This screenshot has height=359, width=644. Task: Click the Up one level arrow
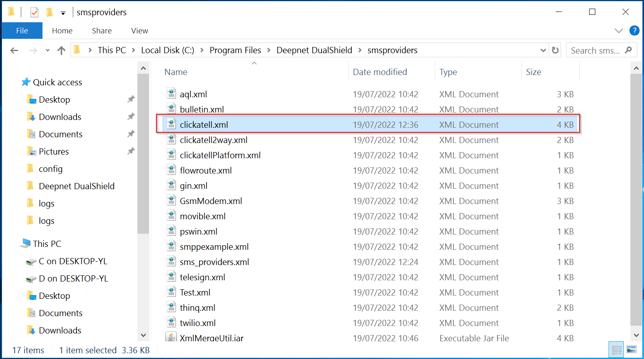point(61,50)
